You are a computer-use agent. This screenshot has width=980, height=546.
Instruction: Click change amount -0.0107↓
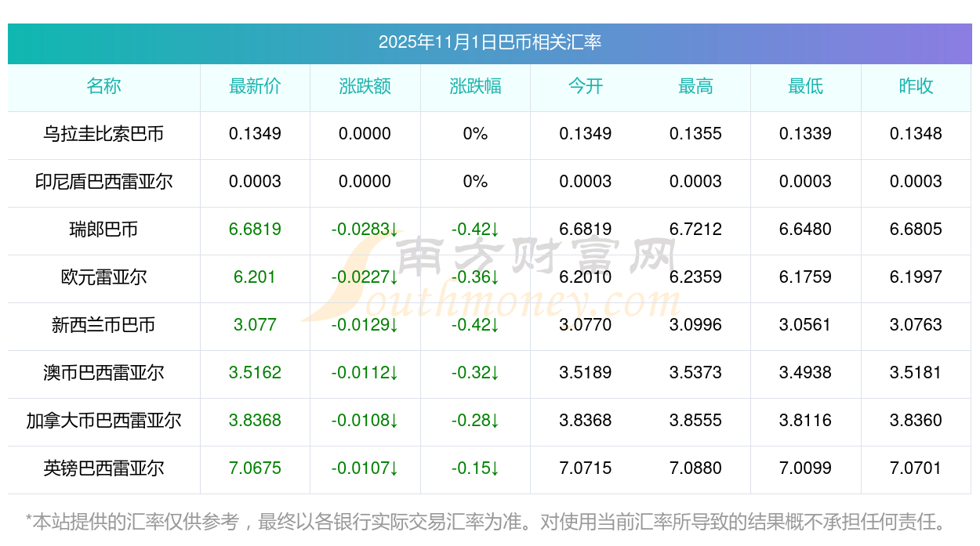[x=365, y=468]
